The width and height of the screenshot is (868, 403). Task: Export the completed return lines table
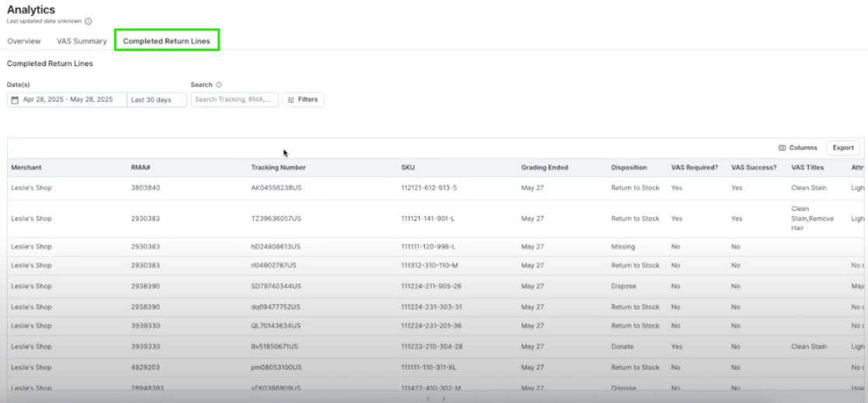pyautogui.click(x=843, y=148)
